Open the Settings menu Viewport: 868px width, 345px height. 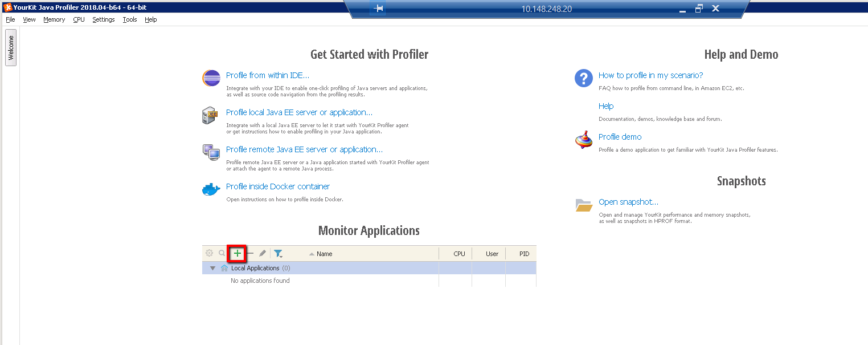point(103,19)
